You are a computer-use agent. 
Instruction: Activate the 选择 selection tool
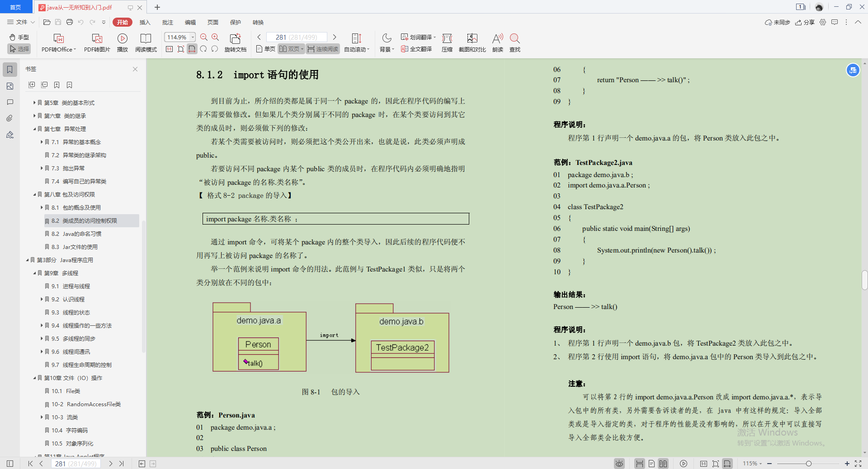point(19,49)
